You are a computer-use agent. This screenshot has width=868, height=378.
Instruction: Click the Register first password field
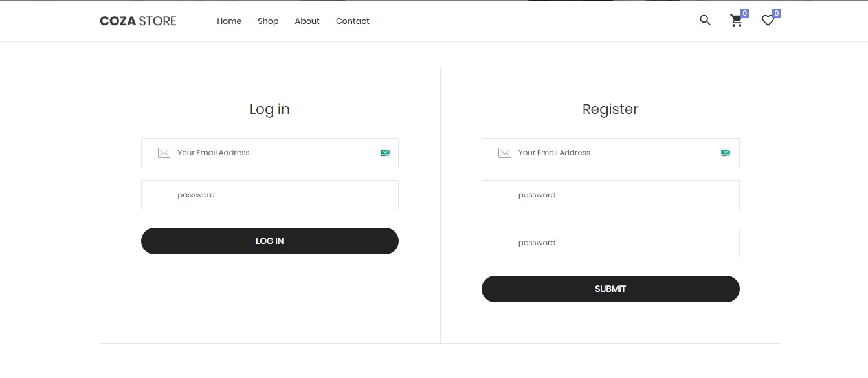pos(610,195)
